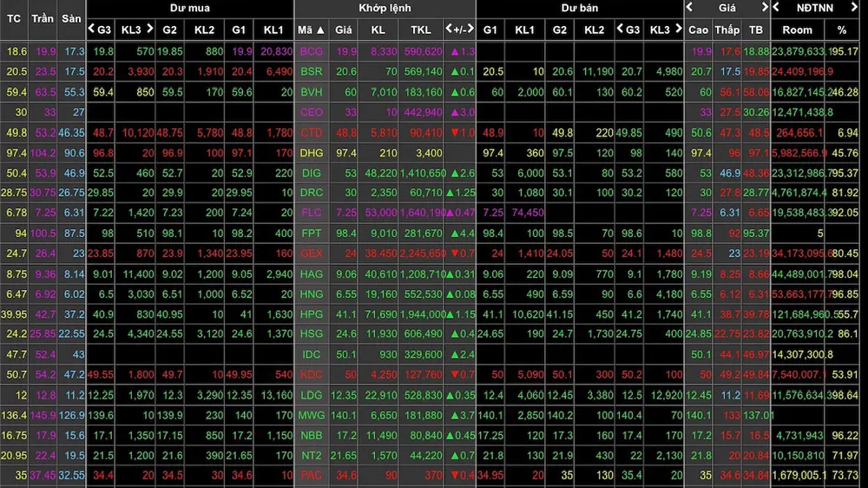Open stock symbol IDC
This screenshot has height=488, width=868.
pyautogui.click(x=311, y=354)
